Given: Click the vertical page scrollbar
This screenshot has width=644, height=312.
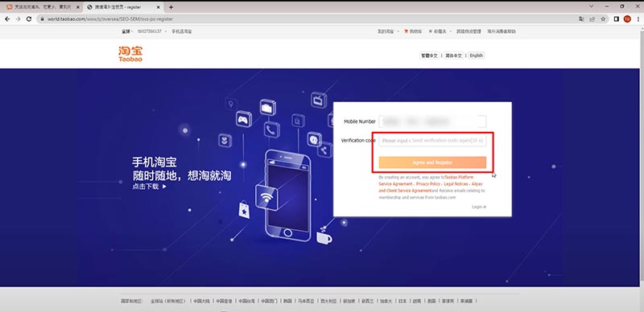Looking at the screenshot, I should point(641,156).
